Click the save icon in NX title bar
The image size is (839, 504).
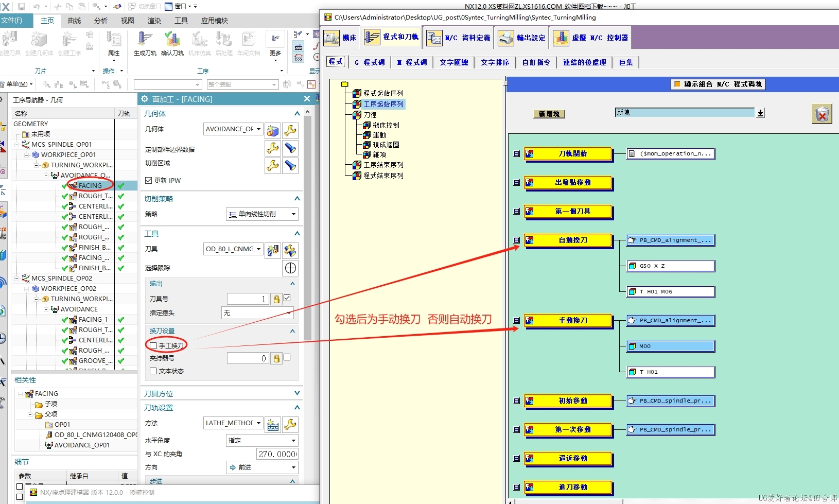coord(22,7)
